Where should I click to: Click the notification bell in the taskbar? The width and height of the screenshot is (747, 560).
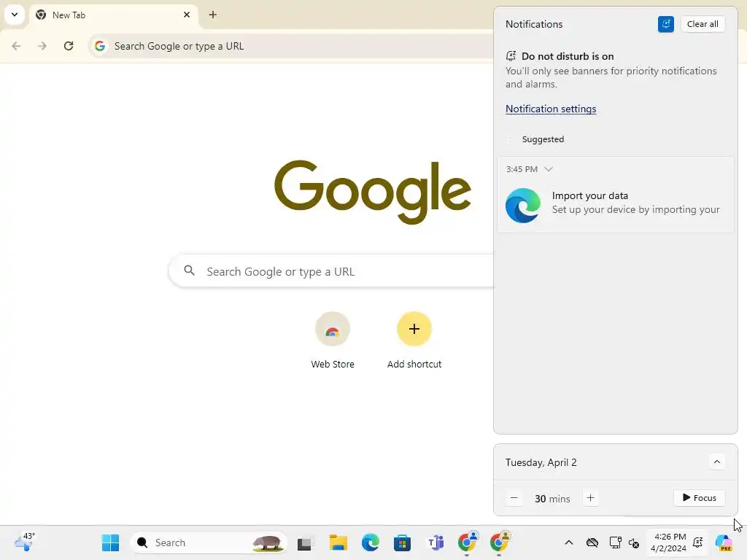698,542
